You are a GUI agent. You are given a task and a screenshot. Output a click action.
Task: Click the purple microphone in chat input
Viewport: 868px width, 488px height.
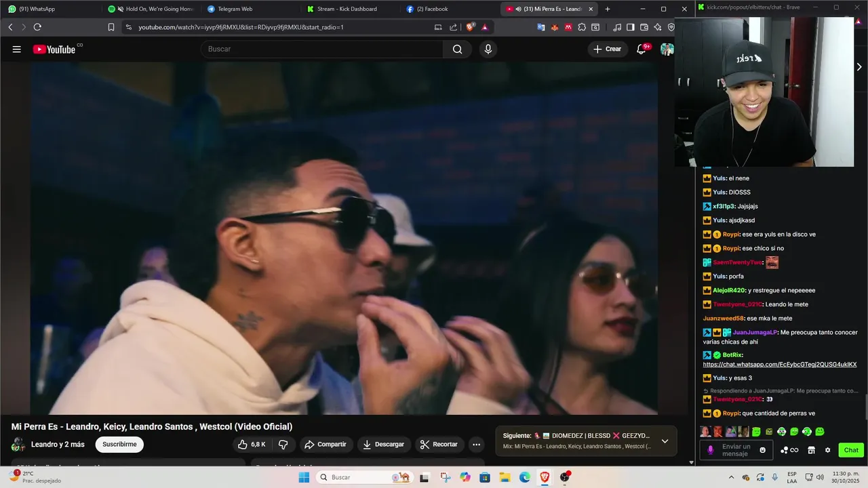coord(711,450)
